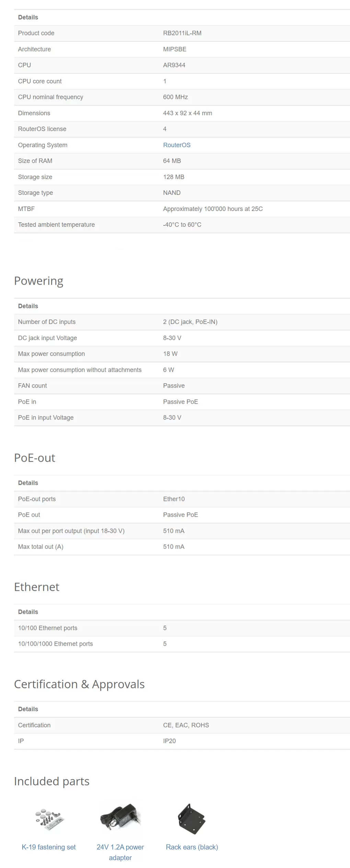Click the Powering section heading
Viewport: 350px width, 868px height.
click(39, 281)
